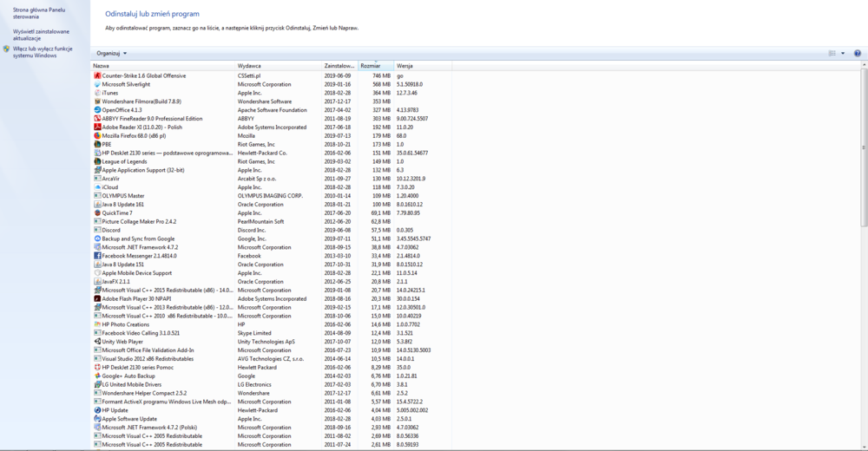
Task: Click the Wondershare Filmora icon
Action: (x=97, y=101)
